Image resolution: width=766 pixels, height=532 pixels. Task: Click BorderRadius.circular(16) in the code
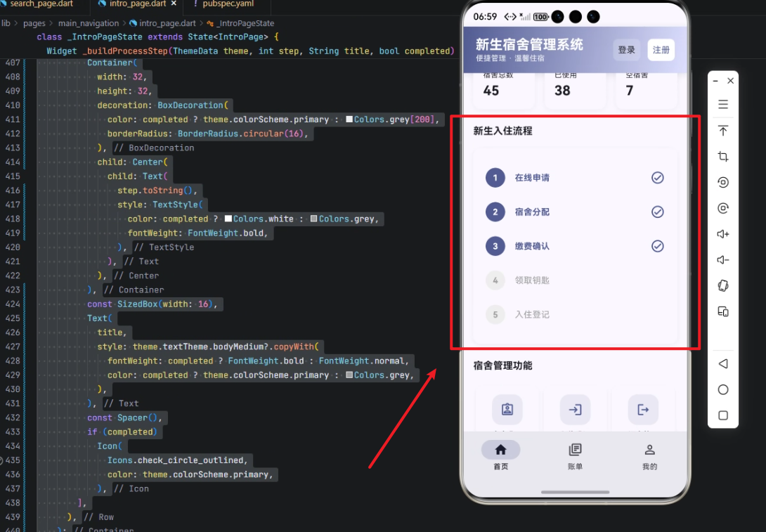(x=240, y=134)
